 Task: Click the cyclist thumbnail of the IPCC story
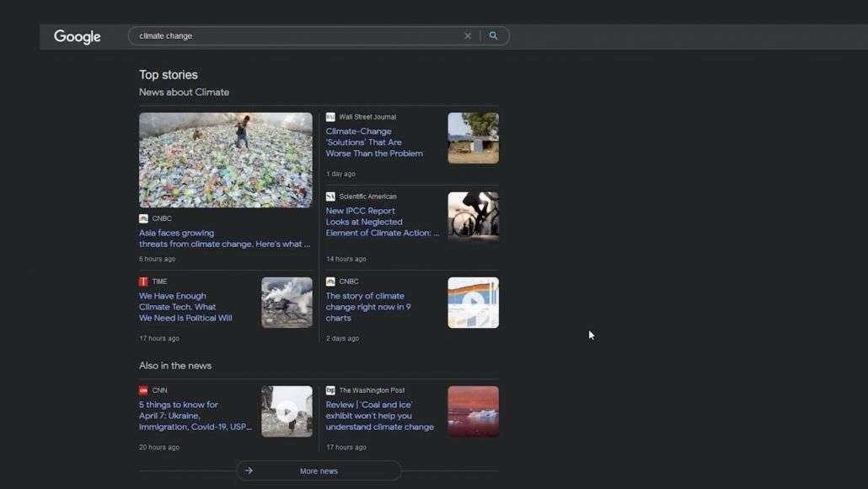click(474, 218)
